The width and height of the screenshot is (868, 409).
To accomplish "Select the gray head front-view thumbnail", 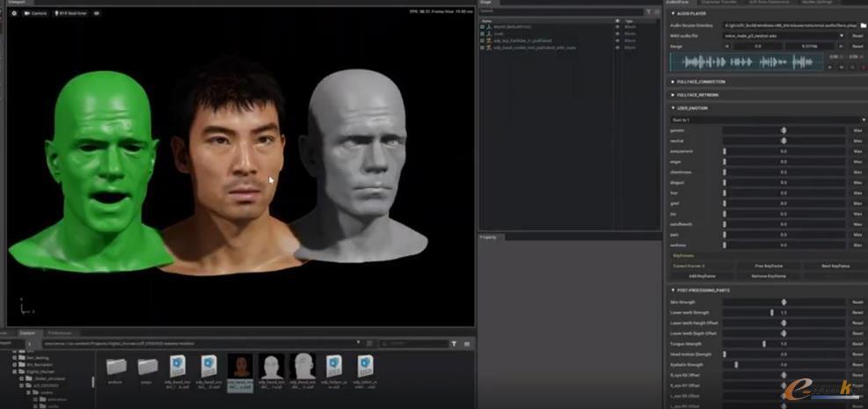I will (x=272, y=367).
